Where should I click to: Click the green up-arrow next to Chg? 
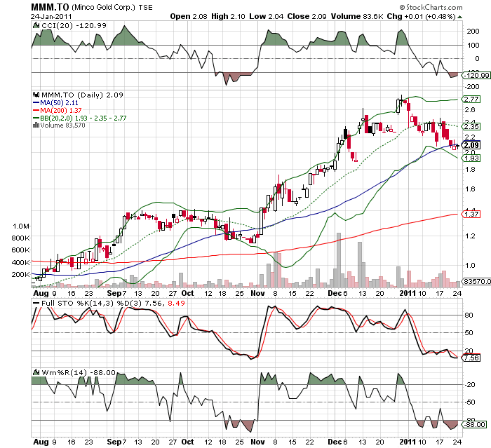459,17
